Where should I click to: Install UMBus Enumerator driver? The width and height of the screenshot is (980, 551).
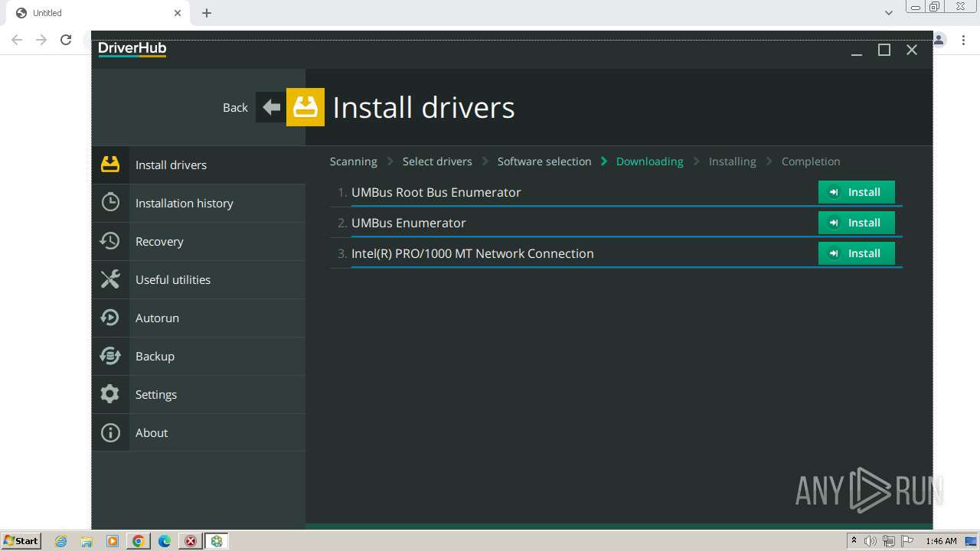[x=856, y=223]
